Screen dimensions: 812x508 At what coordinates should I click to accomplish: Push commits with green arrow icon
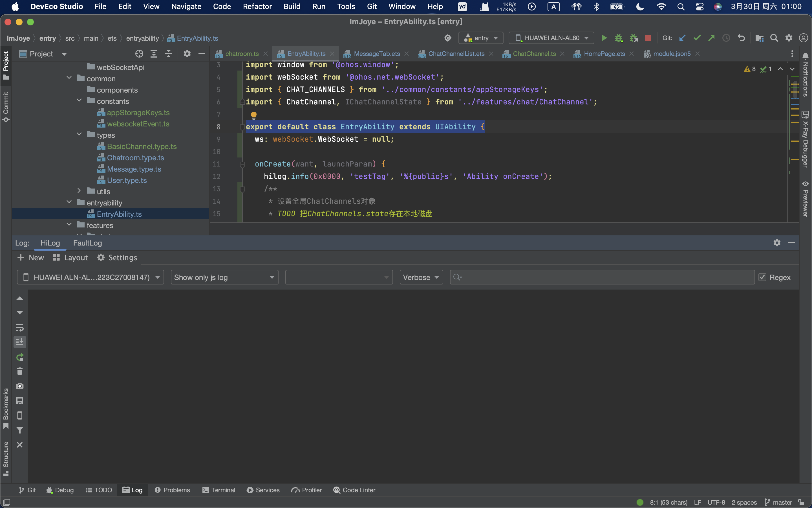pos(711,38)
